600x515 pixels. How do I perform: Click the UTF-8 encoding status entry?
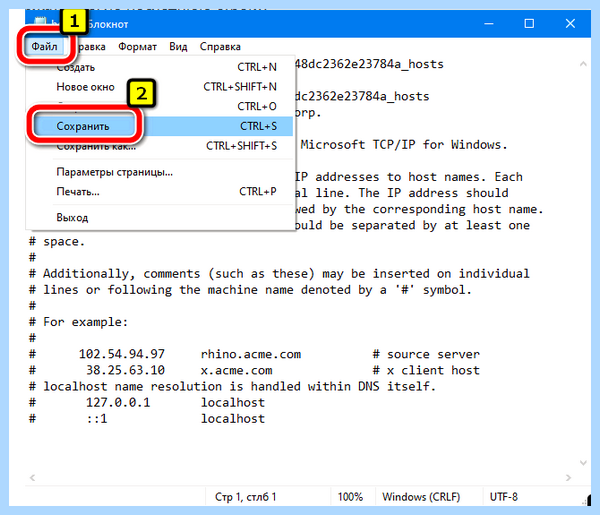(x=504, y=497)
